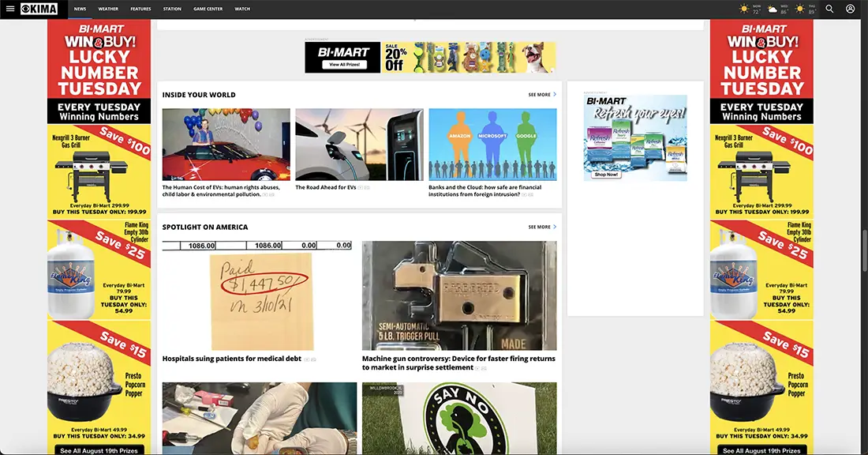The width and height of the screenshot is (868, 455).
Task: Click Presto Popcorn Popper in left ad
Action: [99, 382]
